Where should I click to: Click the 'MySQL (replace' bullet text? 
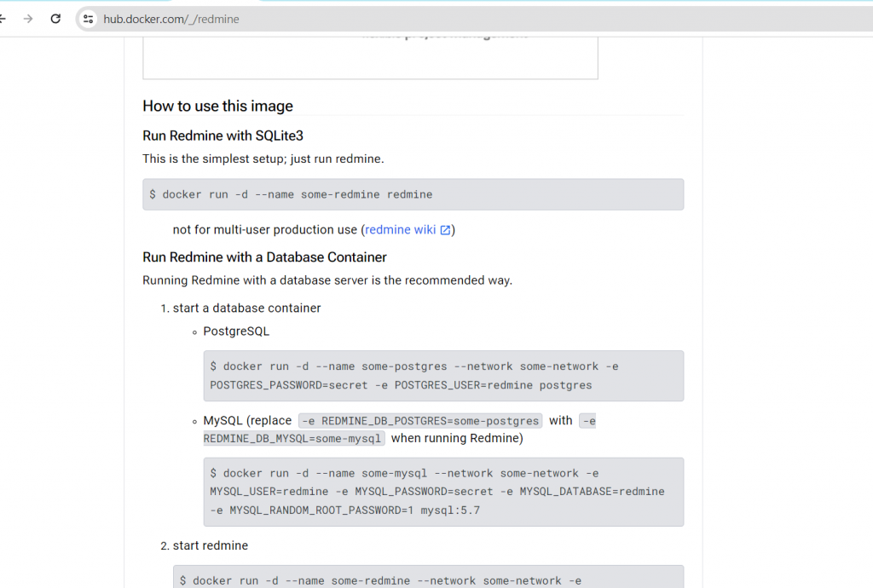(247, 421)
